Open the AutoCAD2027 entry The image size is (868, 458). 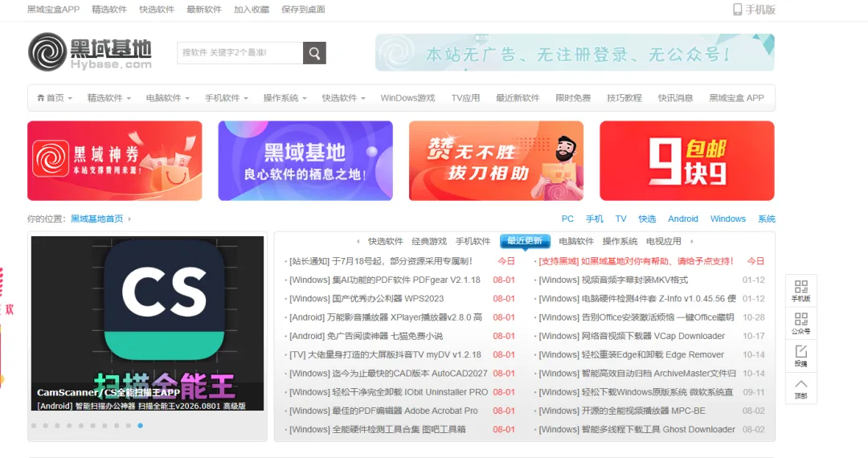pos(389,374)
